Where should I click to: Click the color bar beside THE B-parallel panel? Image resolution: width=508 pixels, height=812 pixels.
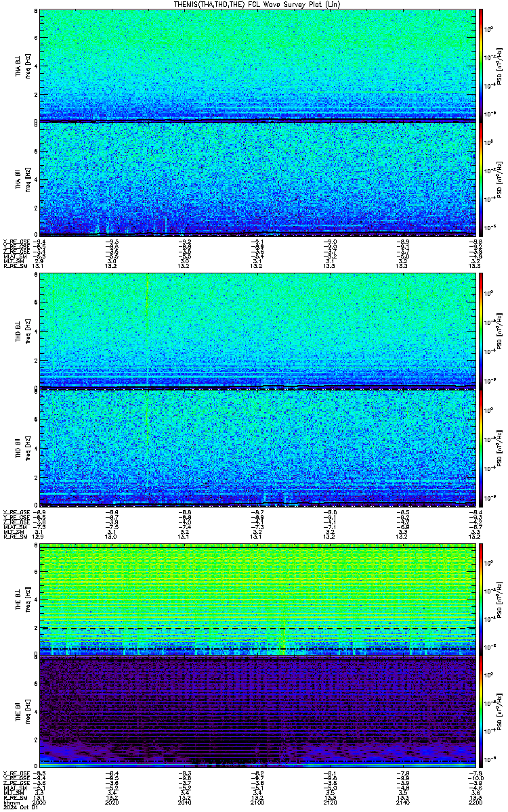481,713
